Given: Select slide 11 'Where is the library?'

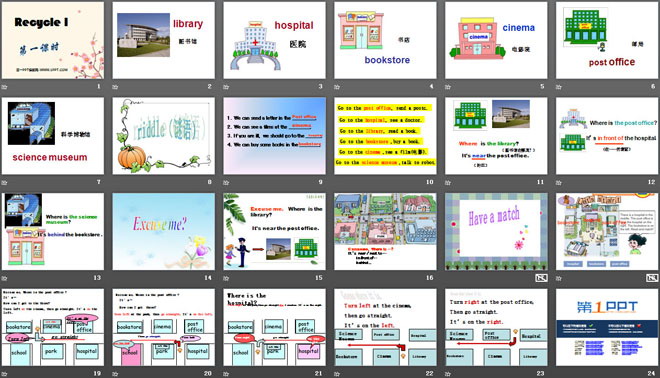Looking at the screenshot, I should [496, 136].
